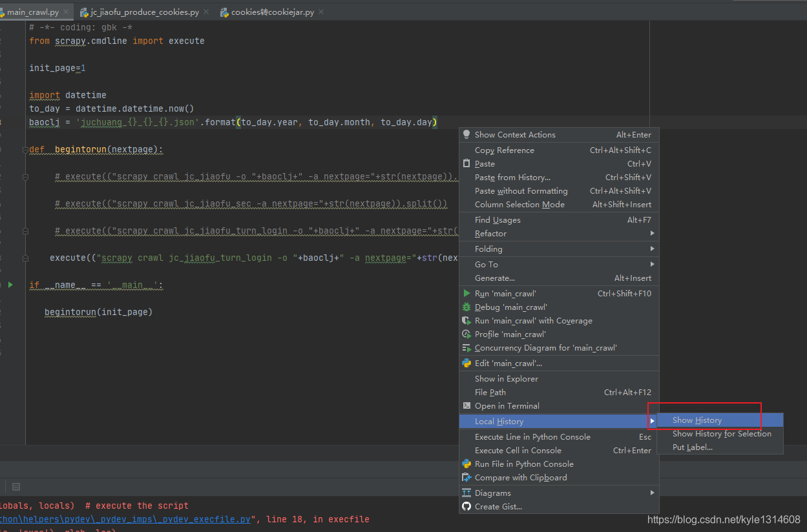Image resolution: width=807 pixels, height=532 pixels.
Task: Click the lightbulb icon for context actions
Action: tap(466, 135)
